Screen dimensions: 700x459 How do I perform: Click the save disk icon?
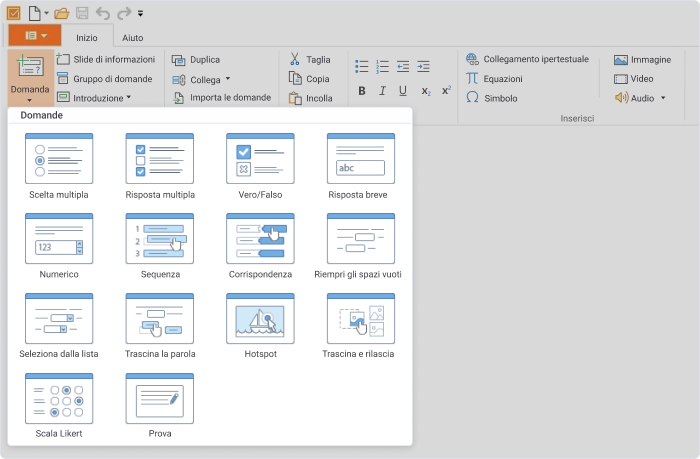(82, 13)
